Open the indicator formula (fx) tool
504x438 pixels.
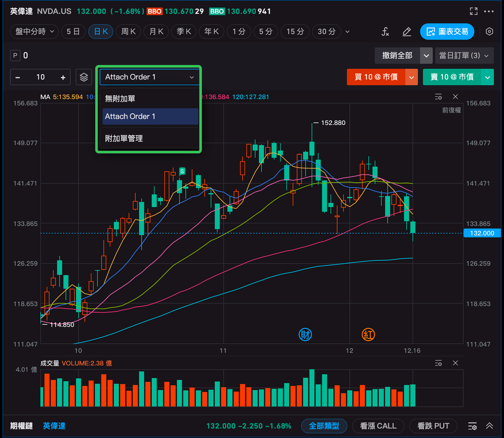pyautogui.click(x=385, y=32)
